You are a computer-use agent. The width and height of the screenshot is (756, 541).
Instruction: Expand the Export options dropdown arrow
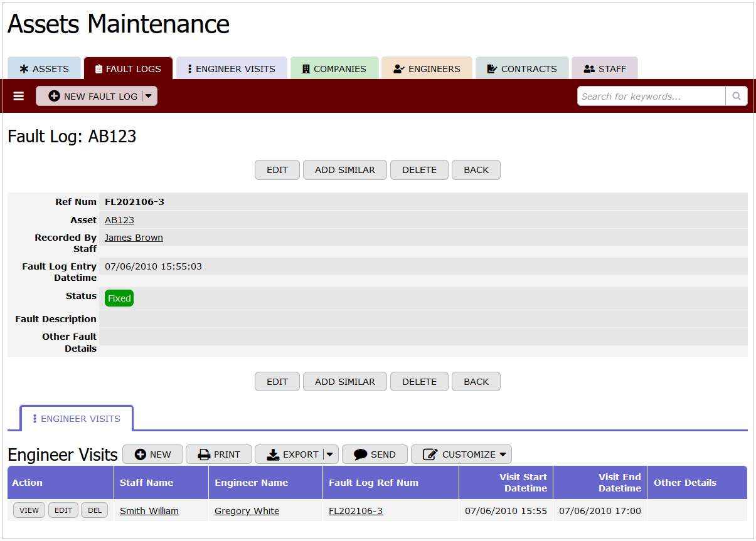[331, 454]
